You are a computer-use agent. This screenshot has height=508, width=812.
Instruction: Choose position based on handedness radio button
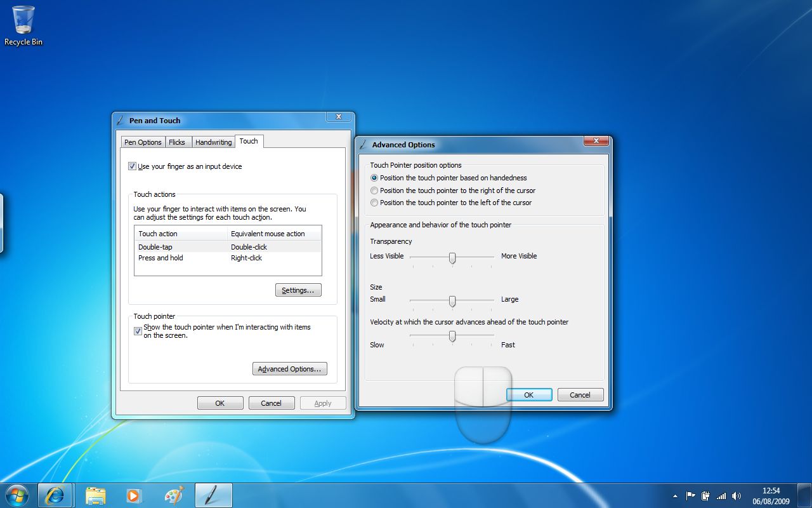click(x=374, y=178)
